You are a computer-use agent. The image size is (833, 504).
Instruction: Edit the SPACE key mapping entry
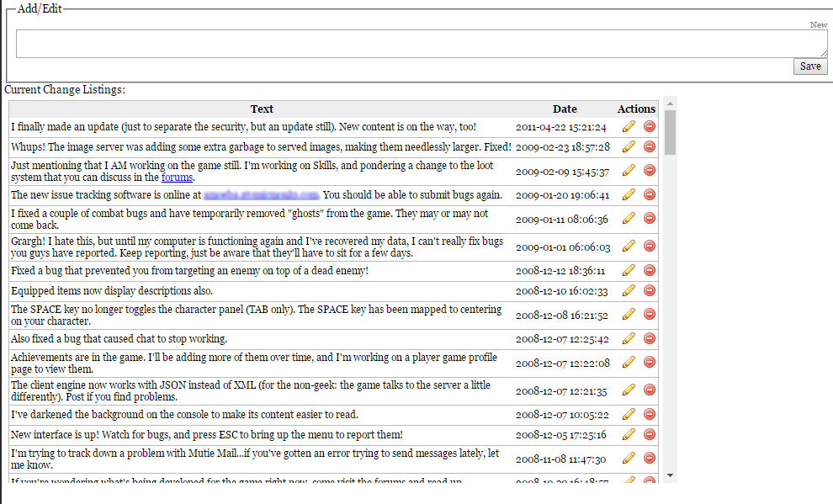click(629, 316)
